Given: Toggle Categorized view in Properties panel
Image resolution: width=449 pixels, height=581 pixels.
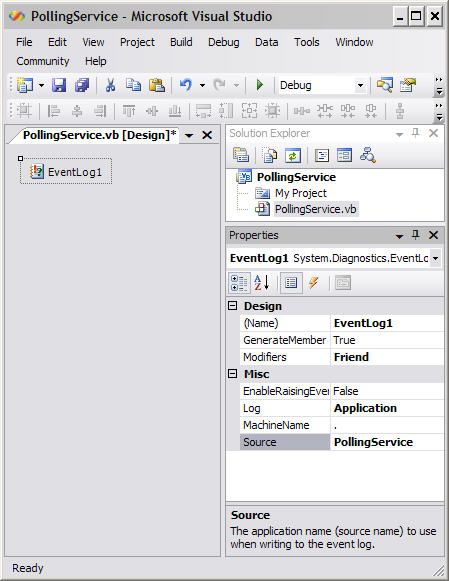Looking at the screenshot, I should click(239, 283).
